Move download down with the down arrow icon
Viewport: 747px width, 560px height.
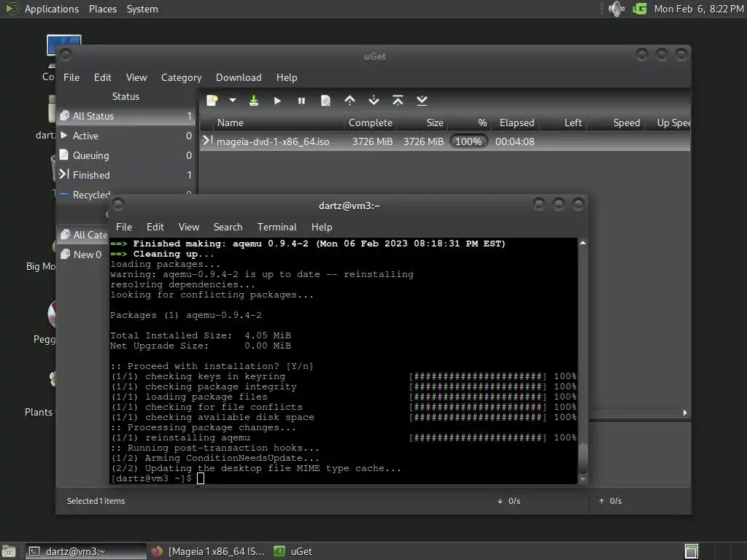[x=374, y=101]
